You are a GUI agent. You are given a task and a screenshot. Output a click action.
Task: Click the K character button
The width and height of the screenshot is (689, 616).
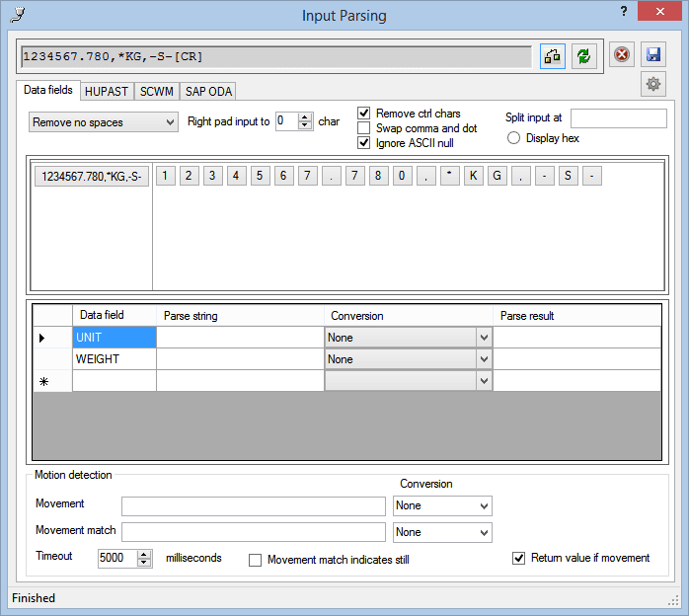point(473,177)
